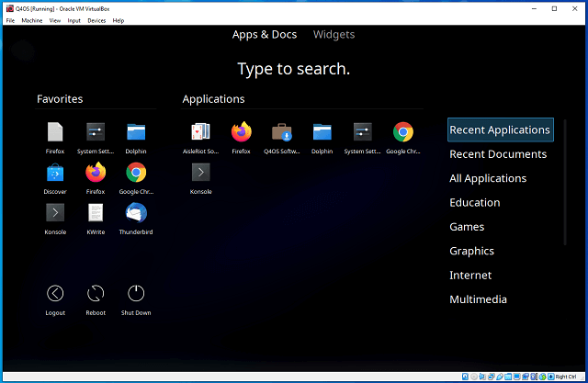
Task: Select the All Applications category
Action: pos(488,178)
